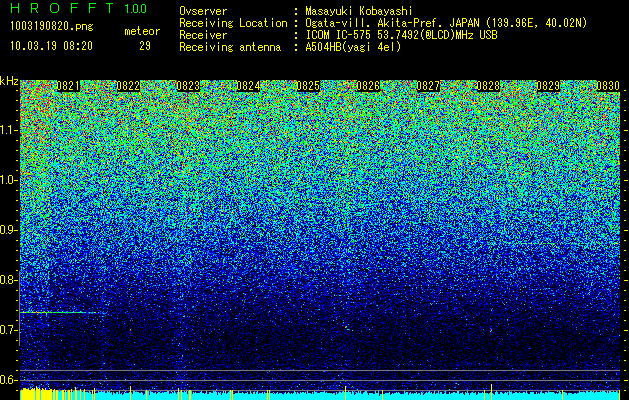This screenshot has width=629, height=400.
Task: Click the 0822 time marker
Action: [x=128, y=86]
